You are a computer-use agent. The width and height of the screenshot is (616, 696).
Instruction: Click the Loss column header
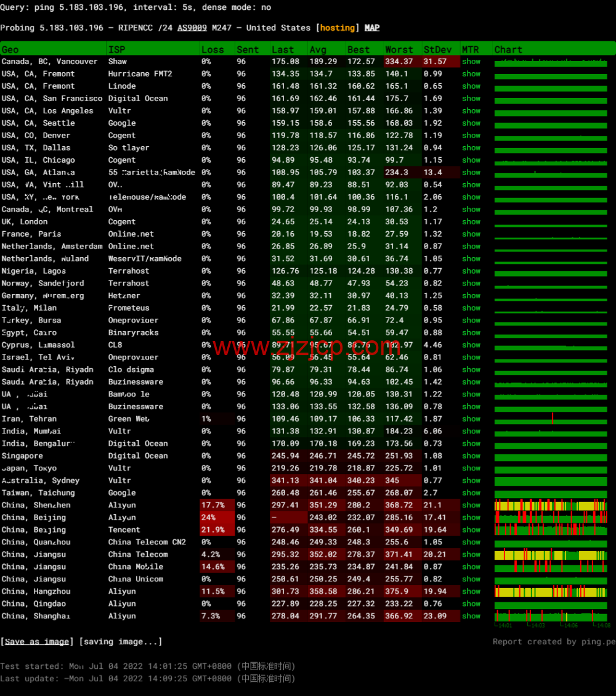(213, 49)
